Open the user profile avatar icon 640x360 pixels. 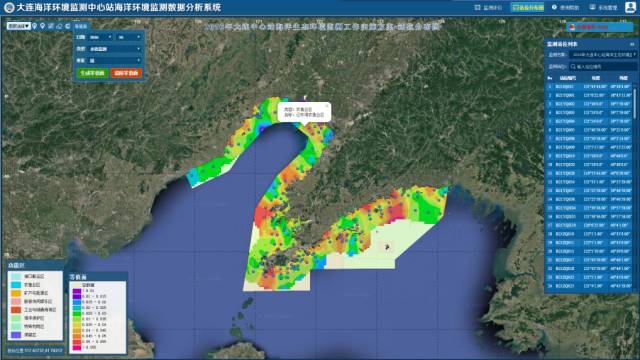tap(630, 7)
